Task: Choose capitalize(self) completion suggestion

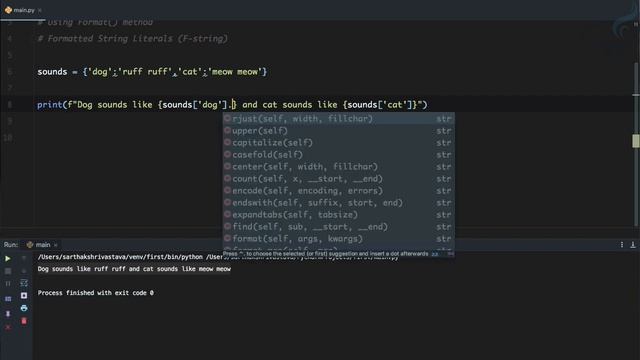Action: 338,142
